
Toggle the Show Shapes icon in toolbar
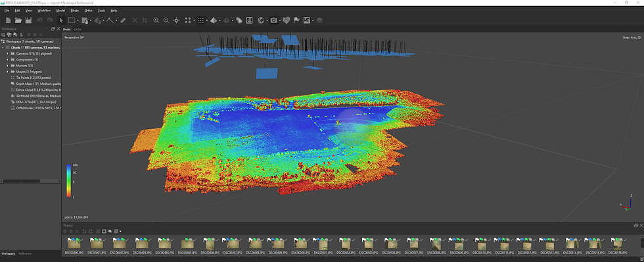point(287,20)
